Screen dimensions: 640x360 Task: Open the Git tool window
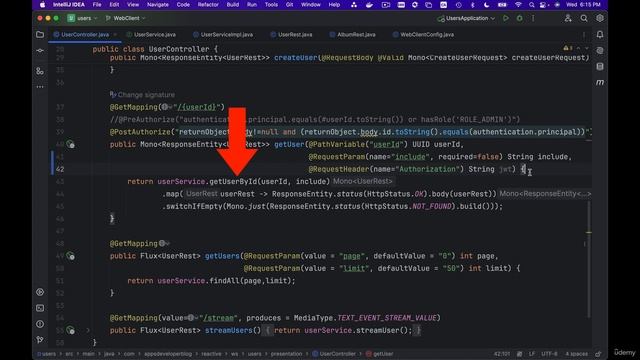click(x=40, y=340)
